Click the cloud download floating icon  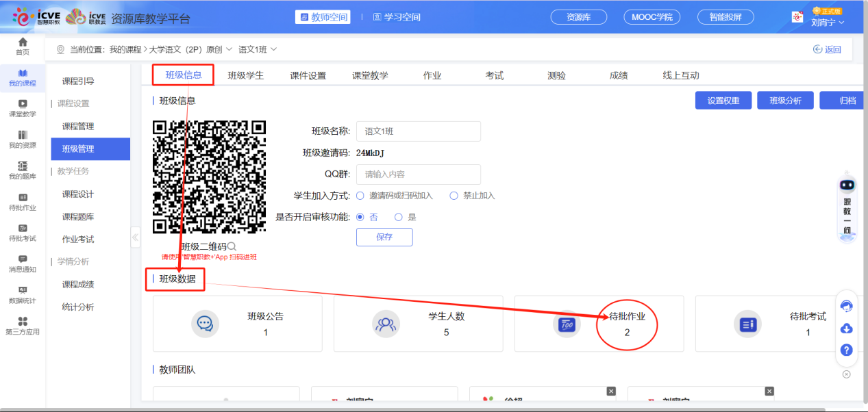pyautogui.click(x=847, y=329)
